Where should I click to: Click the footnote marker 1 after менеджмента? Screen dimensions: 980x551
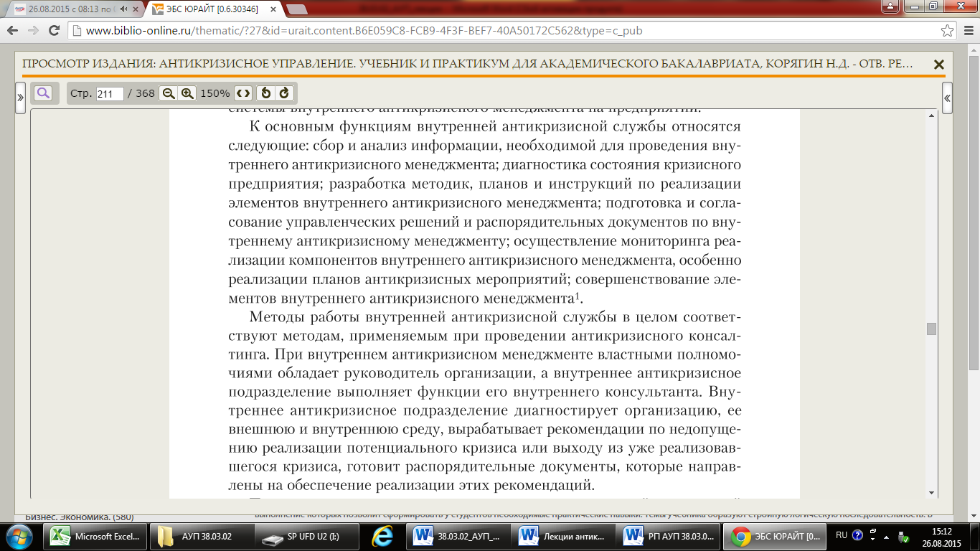pos(578,294)
